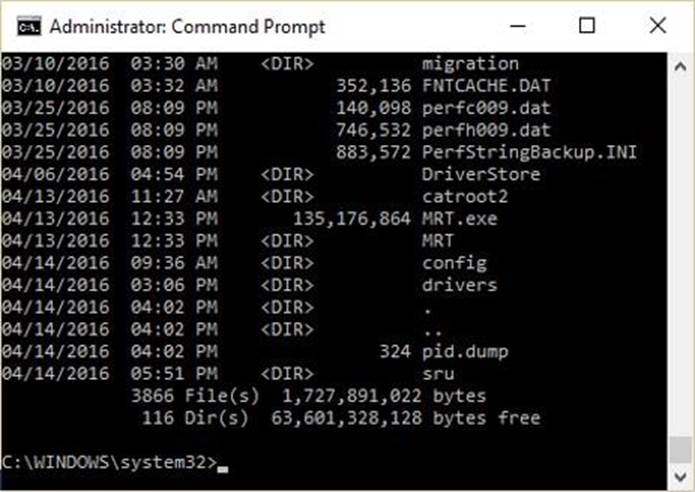Click the '63,601,328,128 bytes free' text

(406, 417)
